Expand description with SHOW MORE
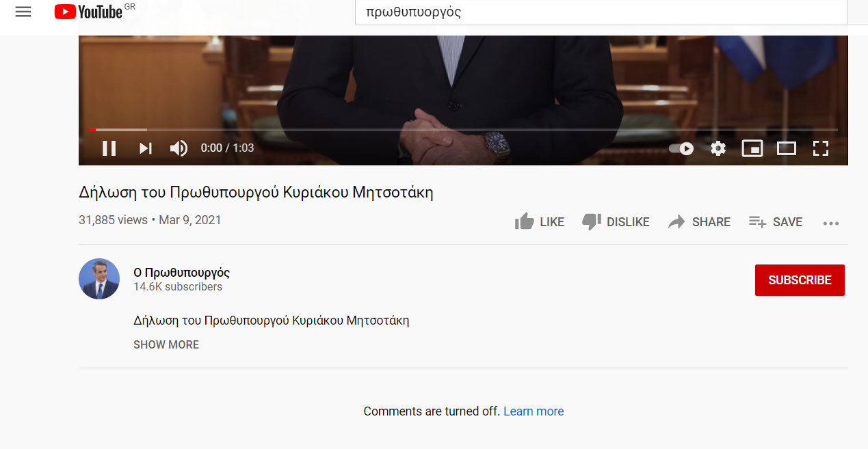 click(x=166, y=344)
